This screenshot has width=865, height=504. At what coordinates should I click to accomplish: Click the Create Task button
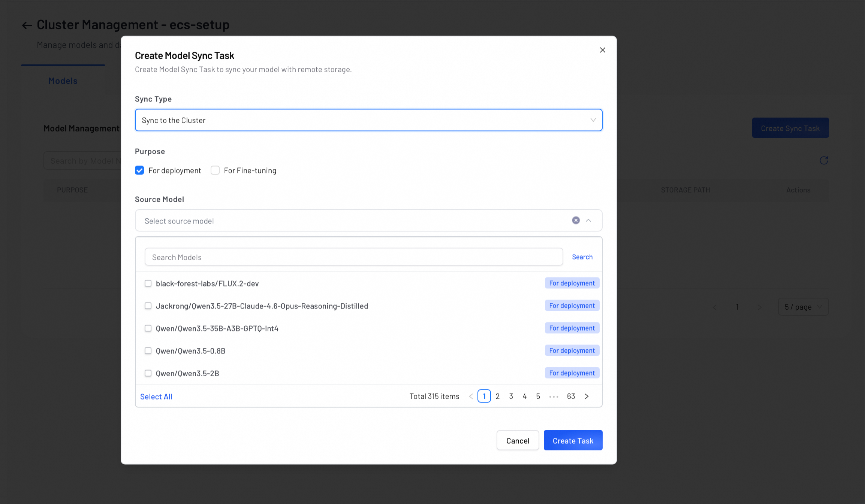coord(573,440)
